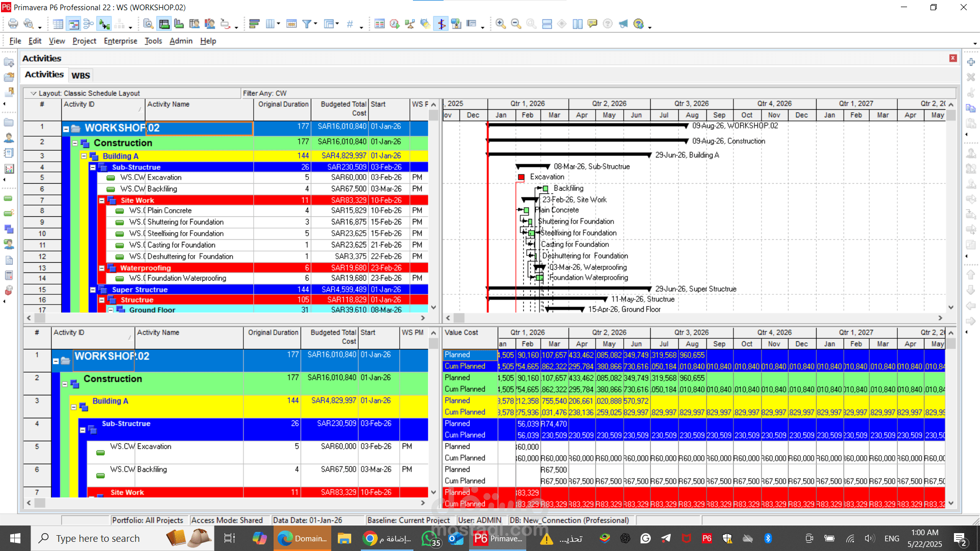Screen dimensions: 980x551
Task: Collapse the Structure WBS node
Action: coord(102,300)
